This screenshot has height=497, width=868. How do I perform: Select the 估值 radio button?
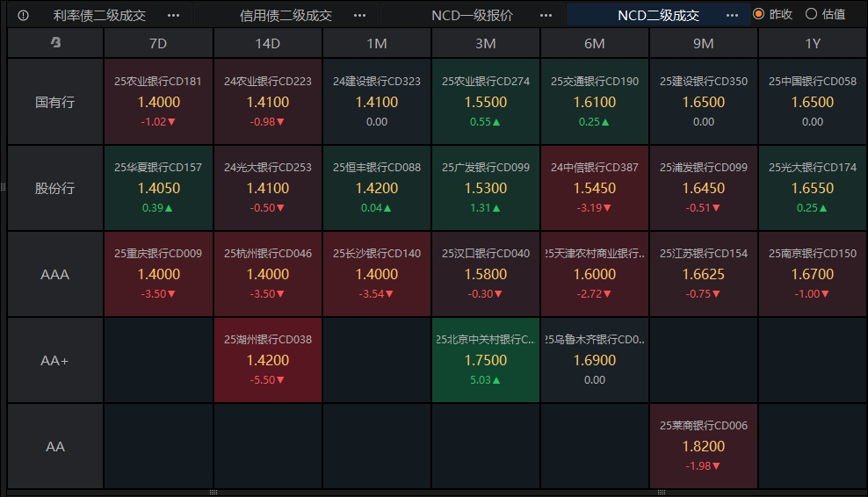[x=811, y=14]
